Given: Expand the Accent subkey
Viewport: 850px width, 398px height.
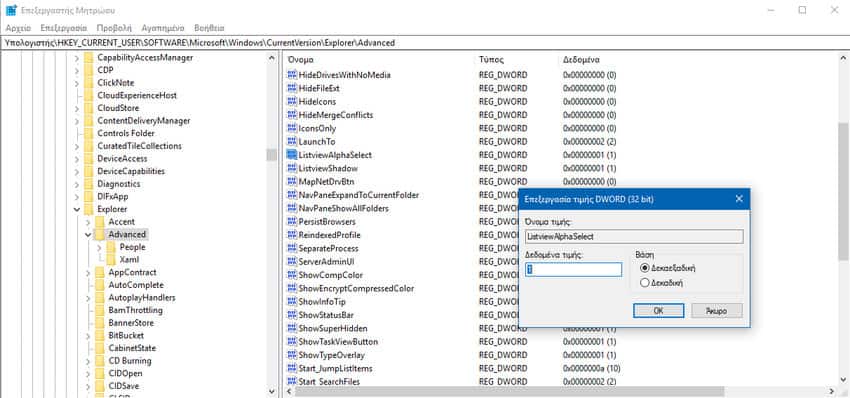Looking at the screenshot, I should coord(88,222).
